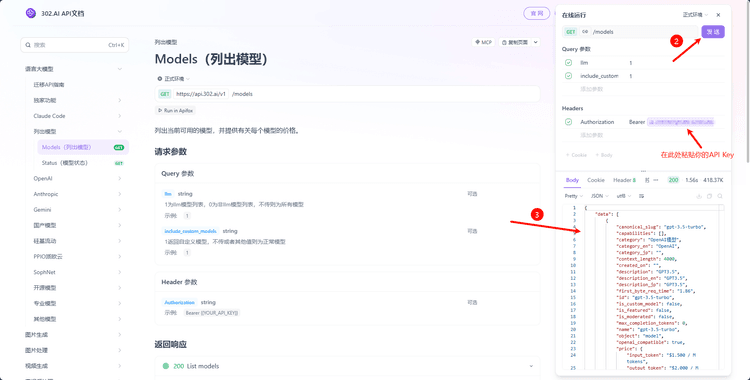Uncheck the Authorization header checkbox

568,122
